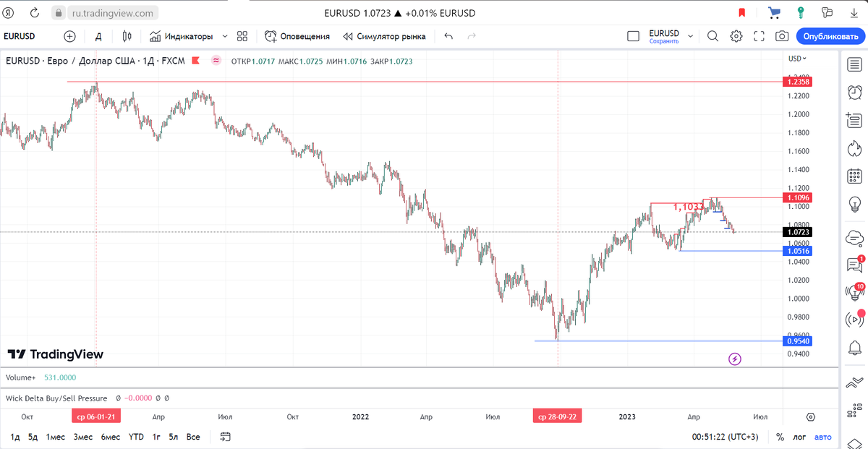Viewport: 868px width, 449px height.
Task: Toggle logarithmic scale with лог button
Action: click(x=799, y=437)
